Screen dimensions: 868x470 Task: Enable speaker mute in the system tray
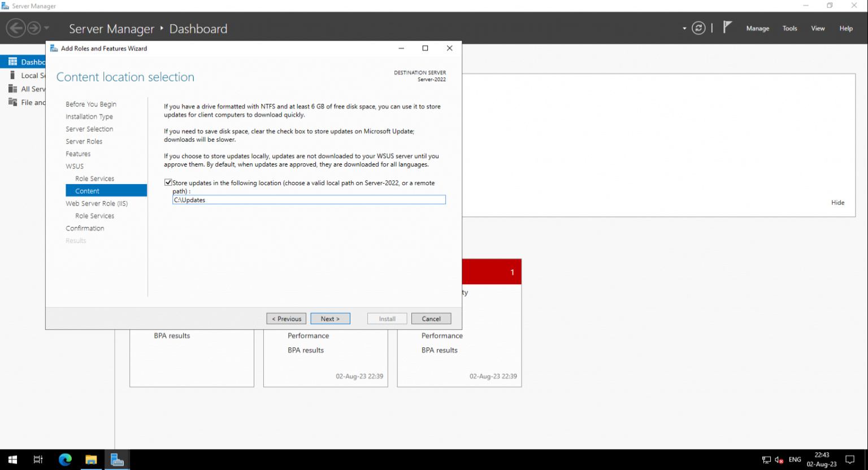click(778, 460)
